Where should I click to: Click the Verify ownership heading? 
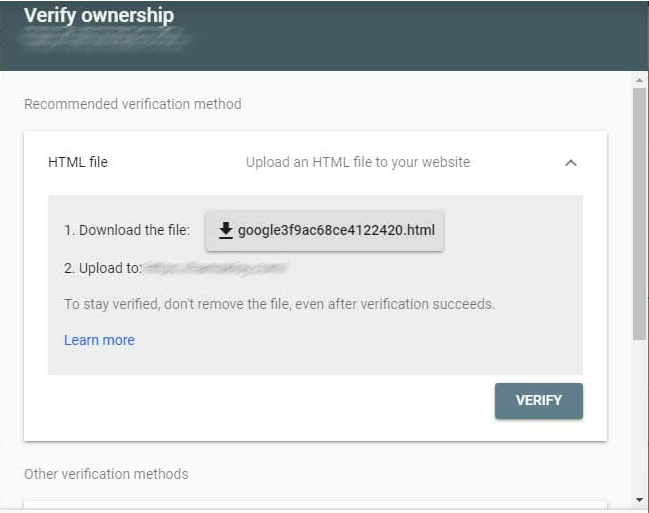99,15
